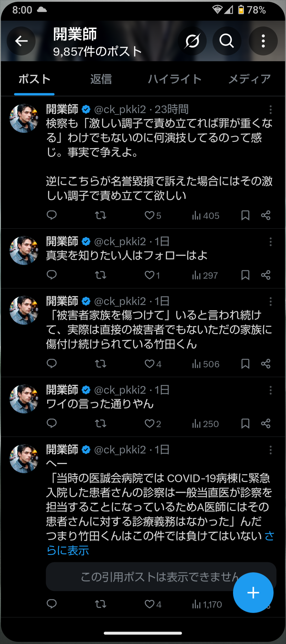Switch to the 返信 tab
The image size is (286, 644).
coord(101,79)
